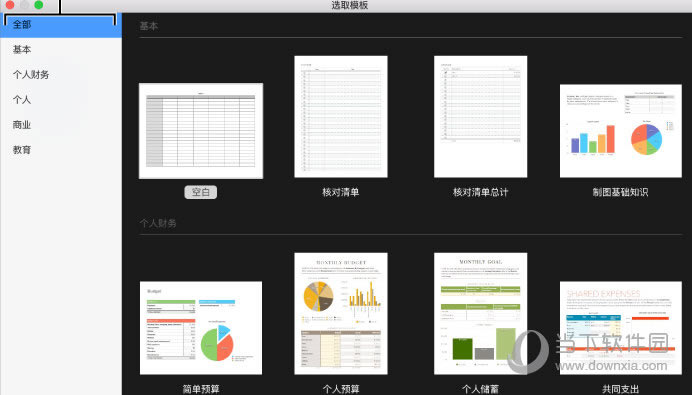Click the 个人预算 template label
692x395 pixels.
pyautogui.click(x=341, y=389)
